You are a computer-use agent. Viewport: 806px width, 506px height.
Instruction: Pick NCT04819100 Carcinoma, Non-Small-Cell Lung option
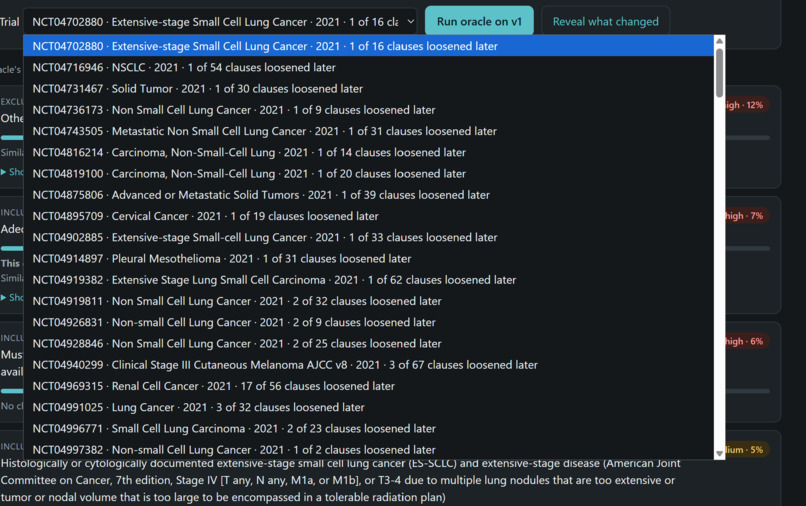369,174
